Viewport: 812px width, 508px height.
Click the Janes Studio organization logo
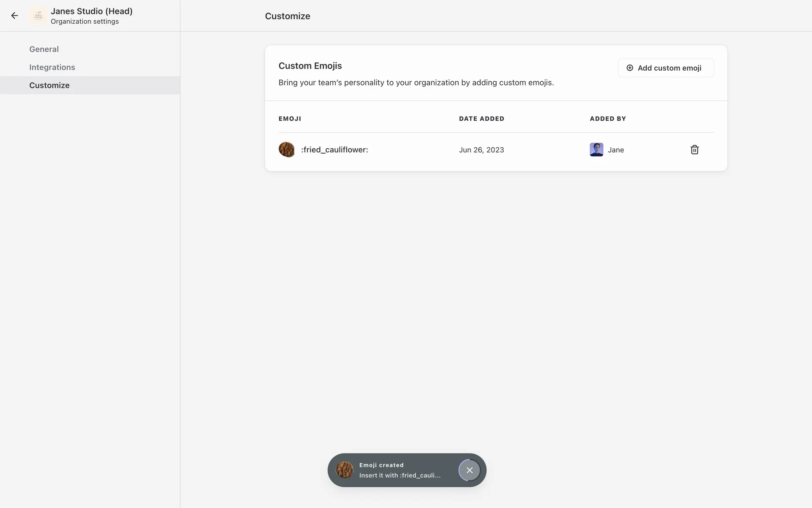coord(38,16)
